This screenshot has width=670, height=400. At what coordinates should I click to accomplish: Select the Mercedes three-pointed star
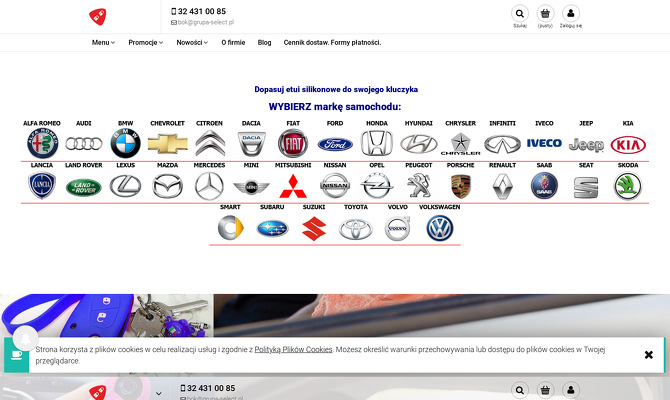click(x=209, y=186)
